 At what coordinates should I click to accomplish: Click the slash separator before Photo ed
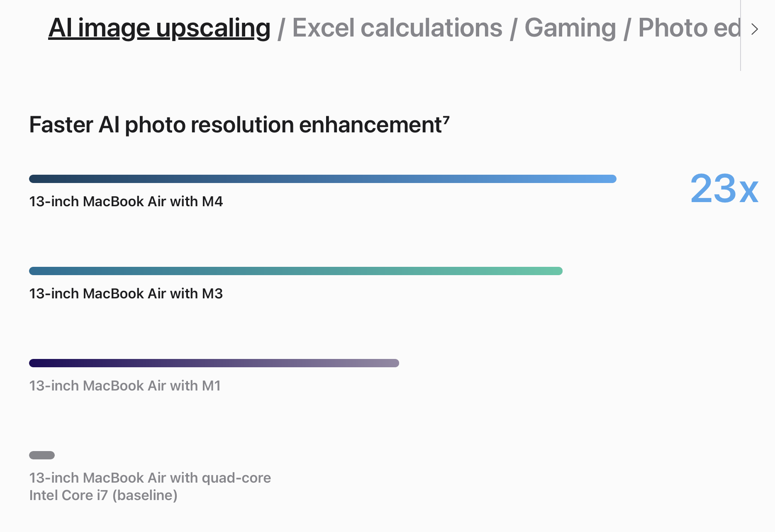(627, 29)
